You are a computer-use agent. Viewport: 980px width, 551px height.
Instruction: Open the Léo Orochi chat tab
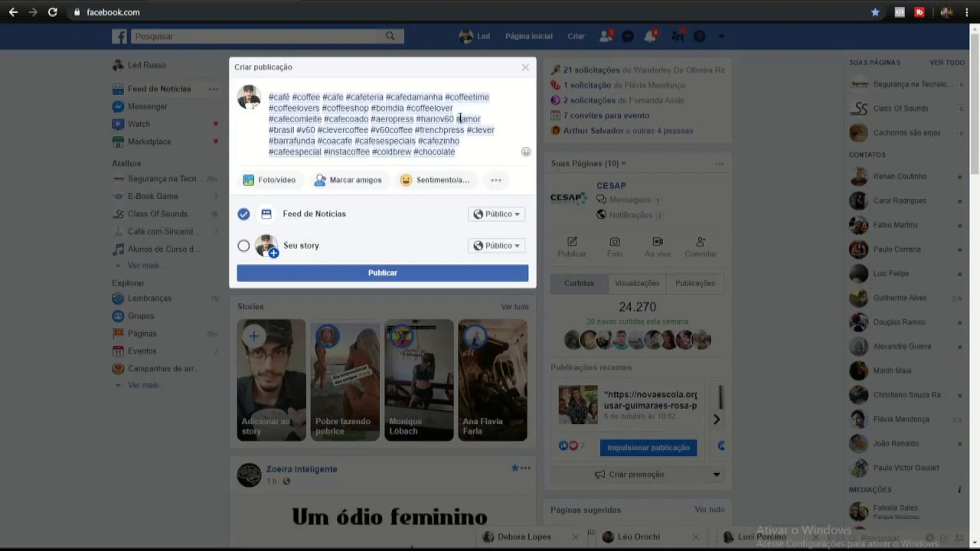(x=639, y=537)
